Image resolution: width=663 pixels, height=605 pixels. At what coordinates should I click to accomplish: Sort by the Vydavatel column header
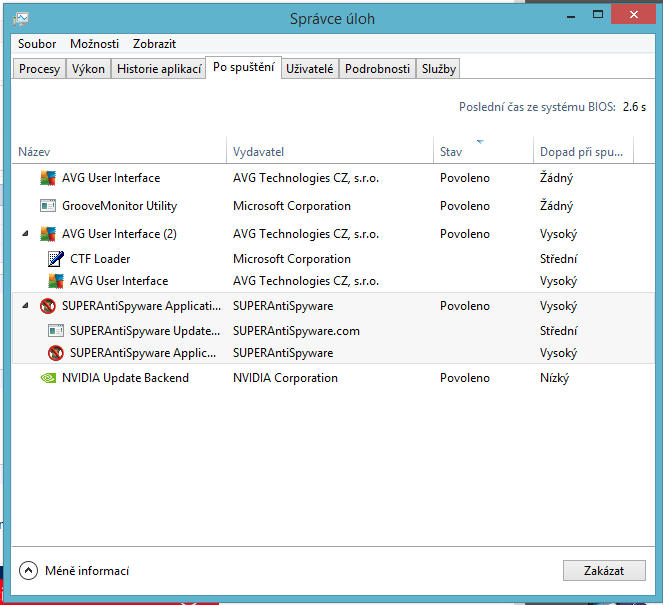(330, 151)
